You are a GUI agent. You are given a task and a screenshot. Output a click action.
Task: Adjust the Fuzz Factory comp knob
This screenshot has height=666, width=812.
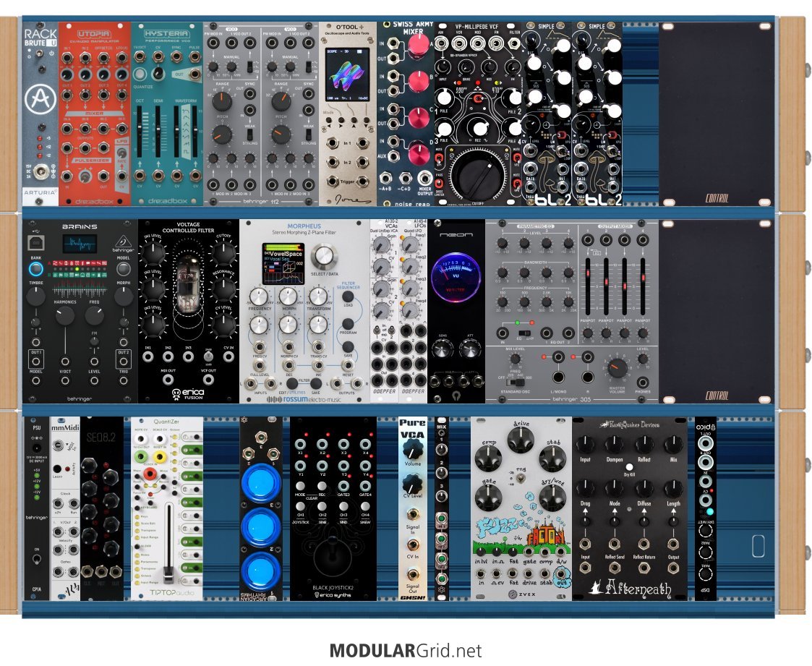tap(488, 458)
